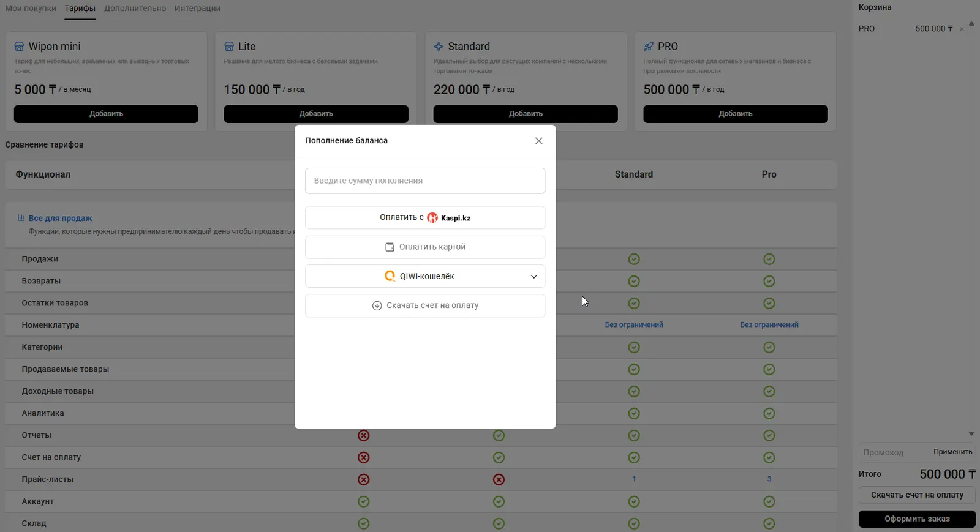
Task: Switch to the Мои покупки tab
Action: (31, 9)
